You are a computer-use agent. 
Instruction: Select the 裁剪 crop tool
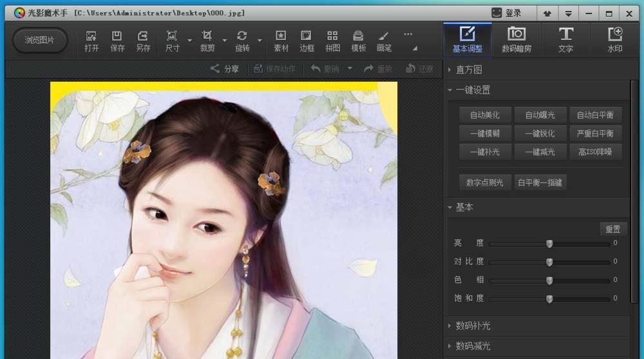tap(207, 41)
